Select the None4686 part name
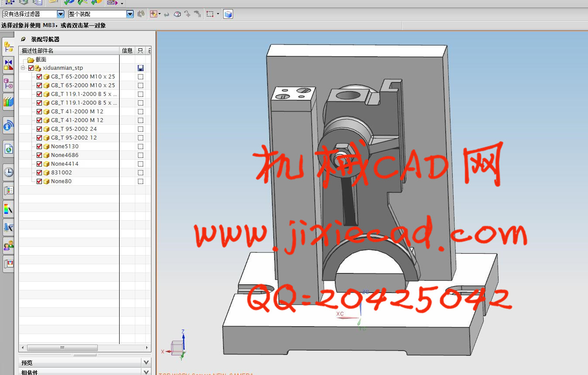The width and height of the screenshot is (588, 375). coord(65,155)
